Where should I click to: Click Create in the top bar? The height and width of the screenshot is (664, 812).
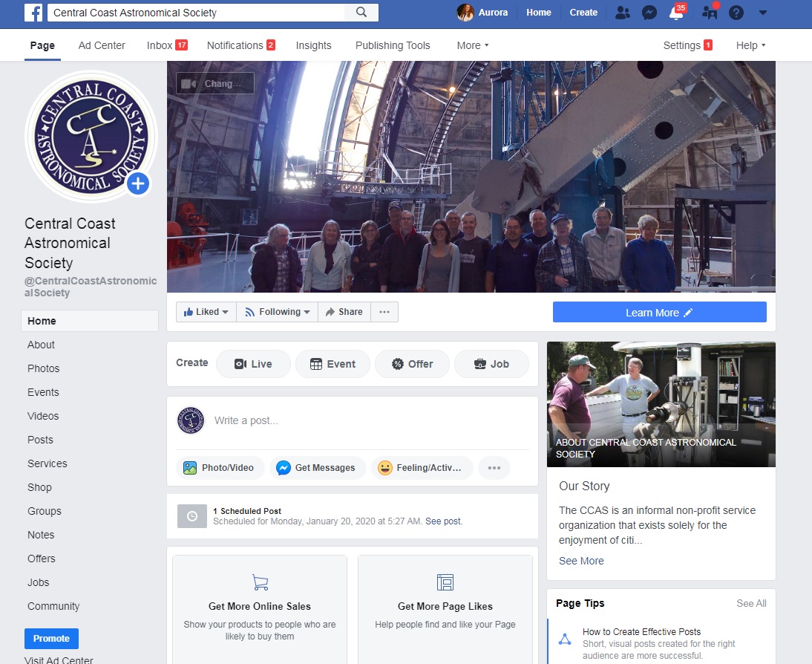click(583, 13)
